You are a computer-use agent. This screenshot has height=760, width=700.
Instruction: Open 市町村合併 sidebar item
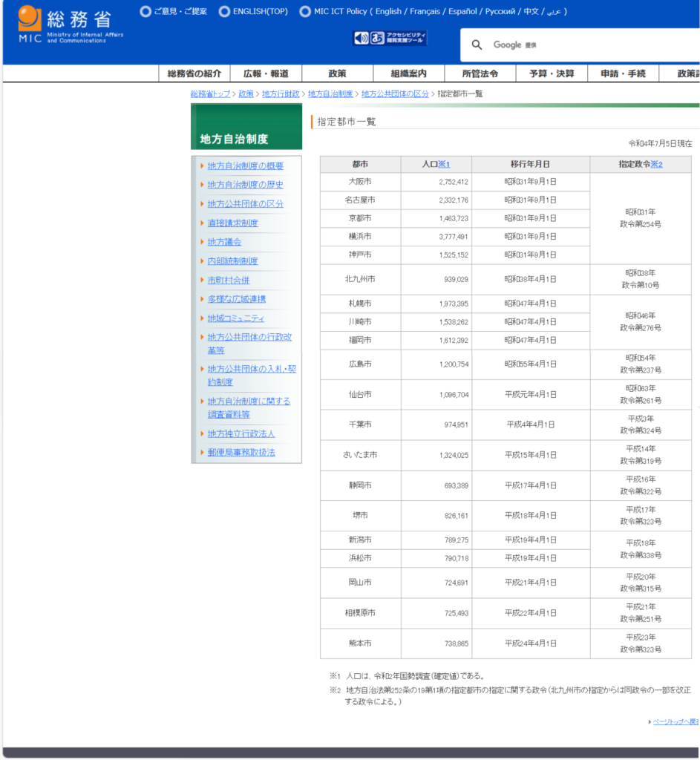pos(229,280)
